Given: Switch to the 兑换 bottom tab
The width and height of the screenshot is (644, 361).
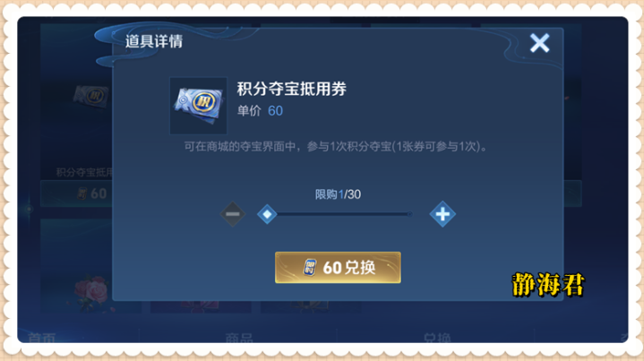Looking at the screenshot, I should [x=437, y=338].
